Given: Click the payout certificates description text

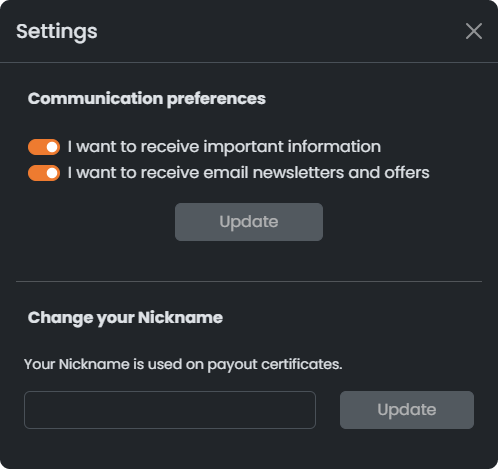Looking at the screenshot, I should click(x=183, y=364).
